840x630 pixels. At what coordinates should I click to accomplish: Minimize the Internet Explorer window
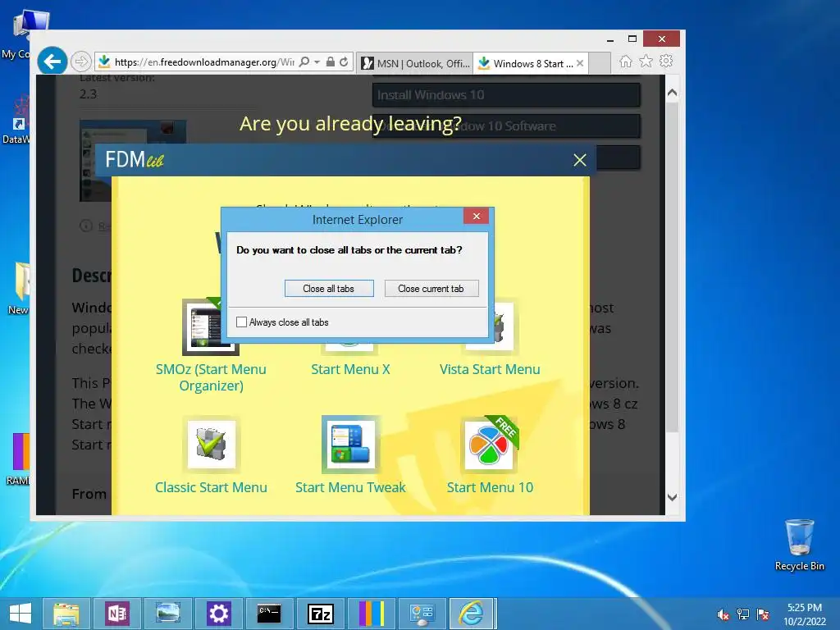(x=610, y=39)
